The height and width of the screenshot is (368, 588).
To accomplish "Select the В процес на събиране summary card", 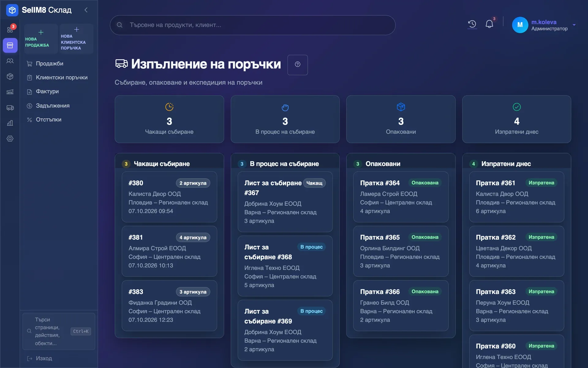I will coord(285,119).
